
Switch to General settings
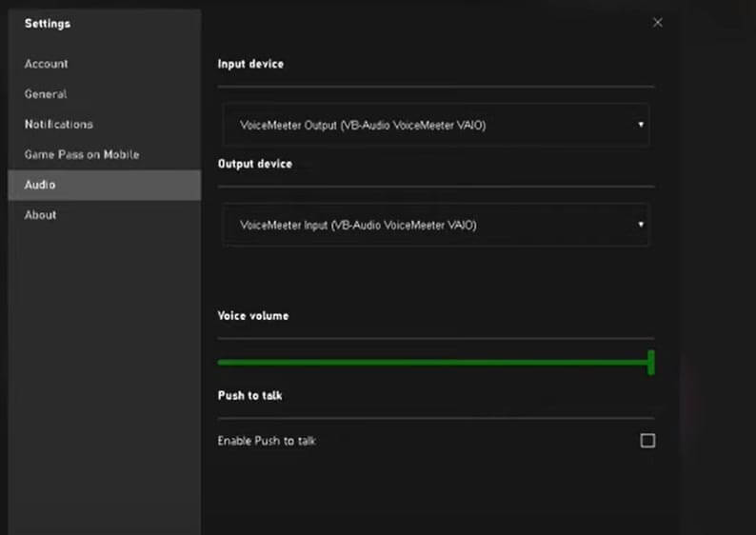click(x=46, y=94)
